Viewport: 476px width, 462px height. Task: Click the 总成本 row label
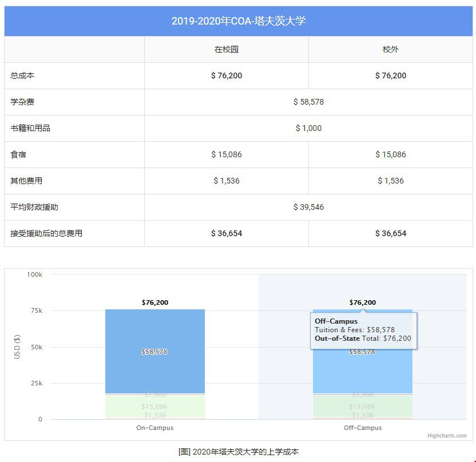pos(22,75)
